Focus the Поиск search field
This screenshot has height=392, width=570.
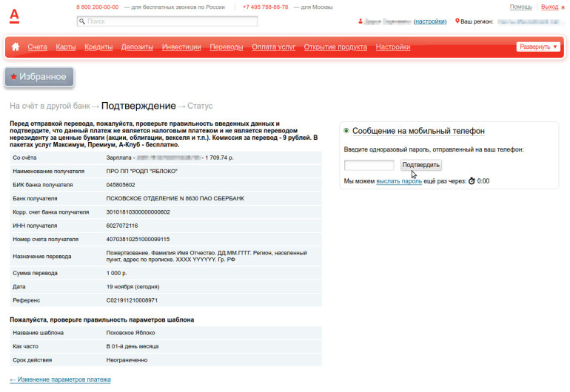tap(167, 21)
